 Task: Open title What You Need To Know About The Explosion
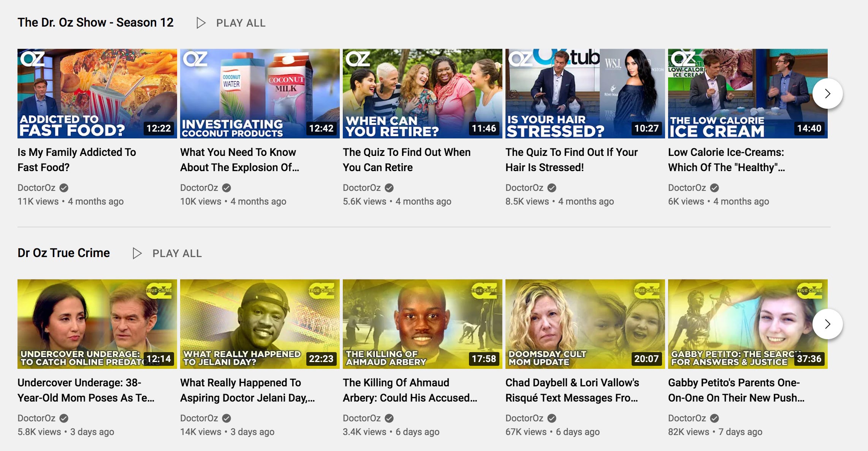240,160
